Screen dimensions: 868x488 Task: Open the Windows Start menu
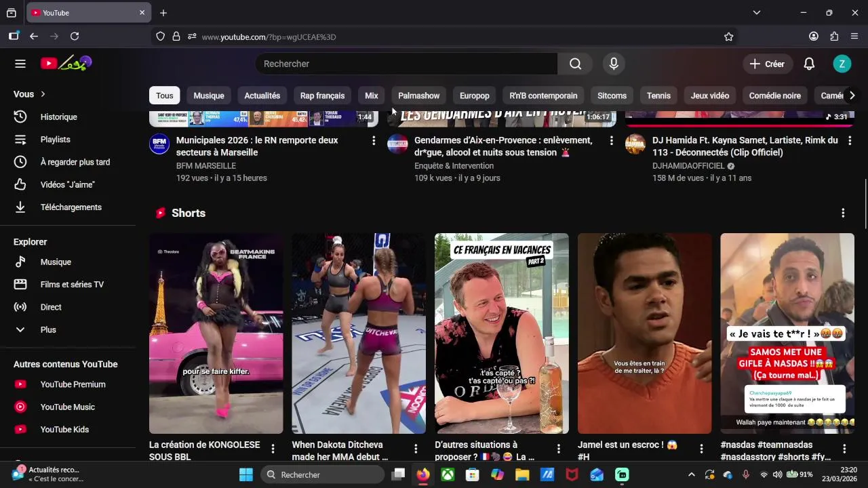tap(246, 474)
